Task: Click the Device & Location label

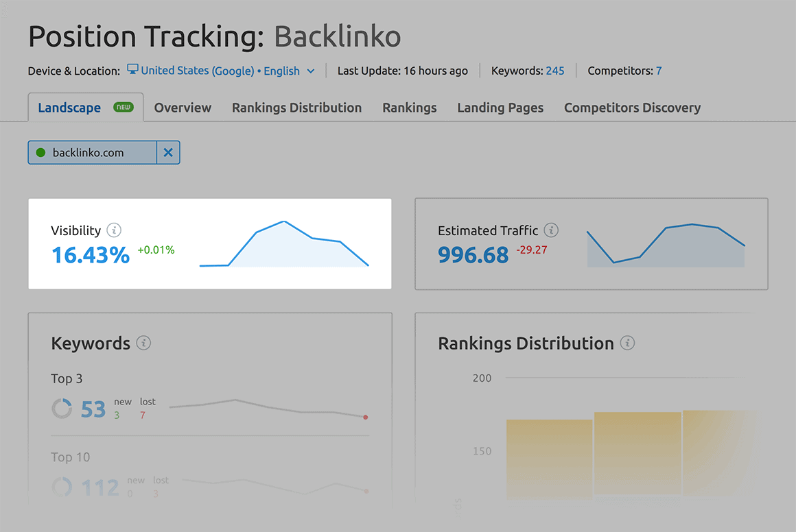Action: click(74, 71)
